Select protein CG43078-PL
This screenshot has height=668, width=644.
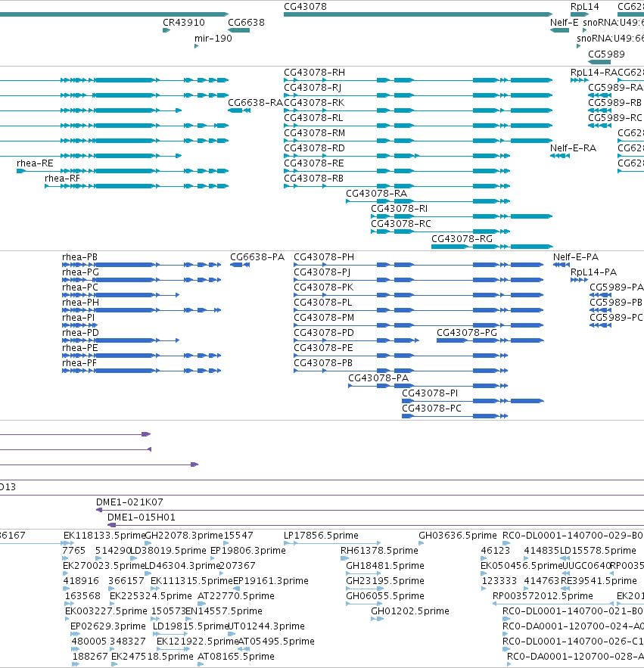(x=323, y=303)
